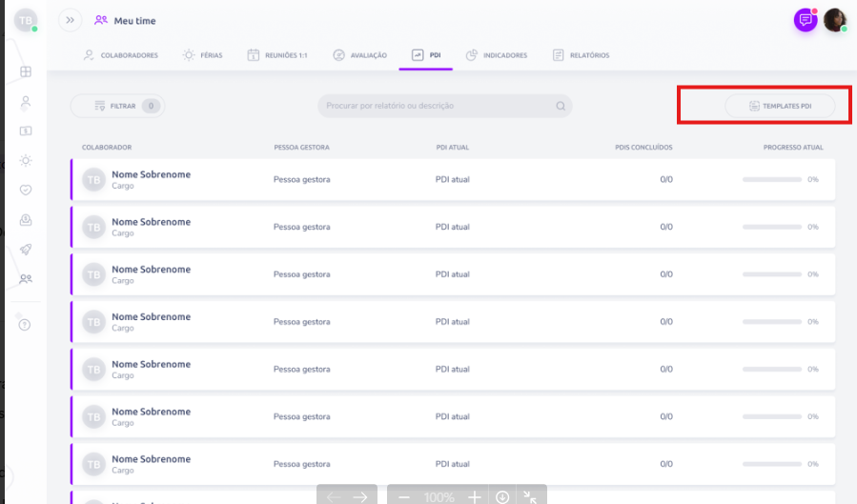Select the Indicadores tab

pyautogui.click(x=496, y=55)
